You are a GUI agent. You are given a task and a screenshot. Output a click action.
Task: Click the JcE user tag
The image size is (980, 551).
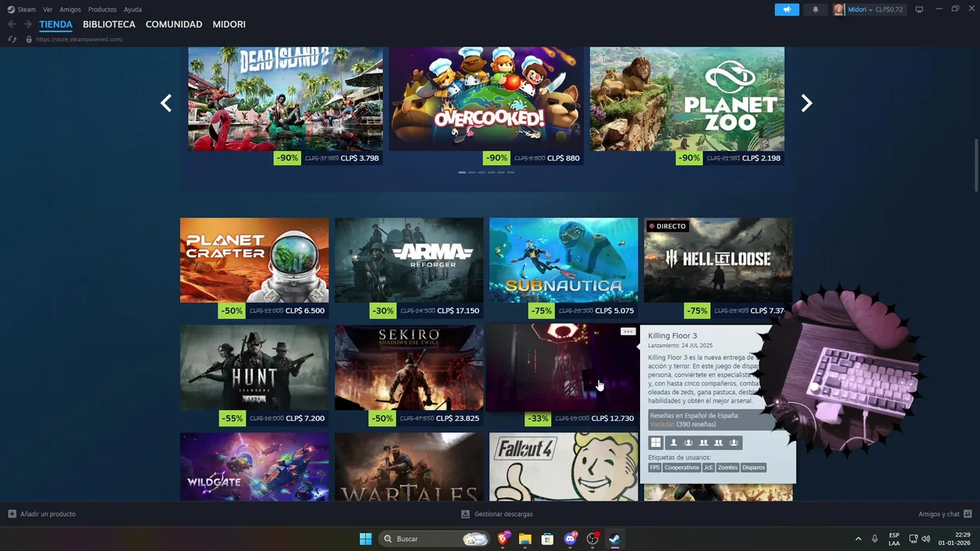[708, 468]
